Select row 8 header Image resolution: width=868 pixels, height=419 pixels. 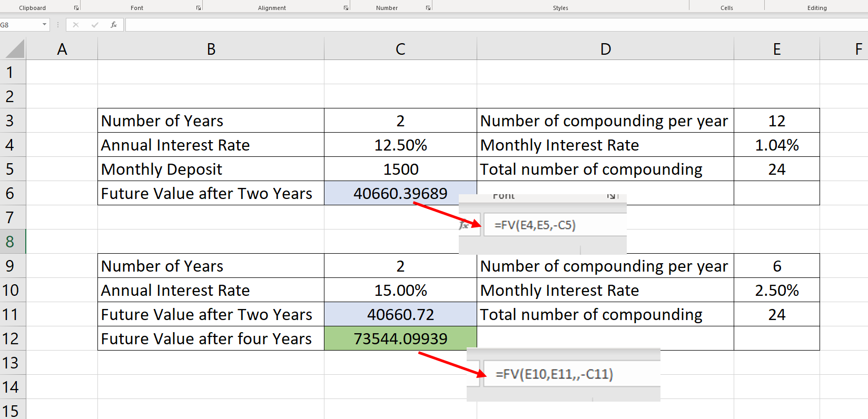click(x=10, y=242)
